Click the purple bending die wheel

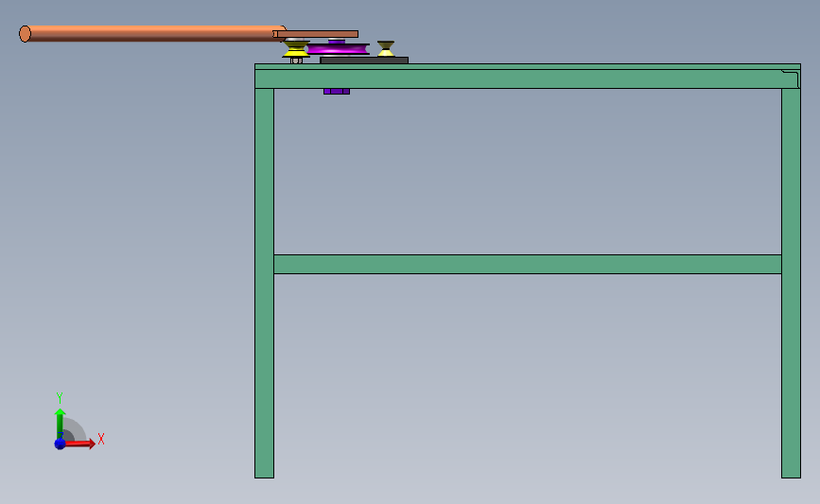point(338,49)
